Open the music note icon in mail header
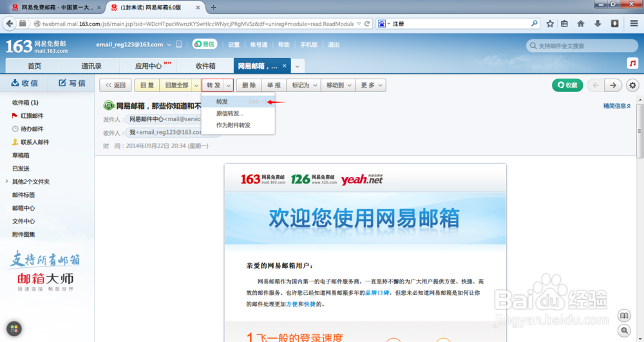The width and height of the screenshot is (644, 342). coord(632,63)
